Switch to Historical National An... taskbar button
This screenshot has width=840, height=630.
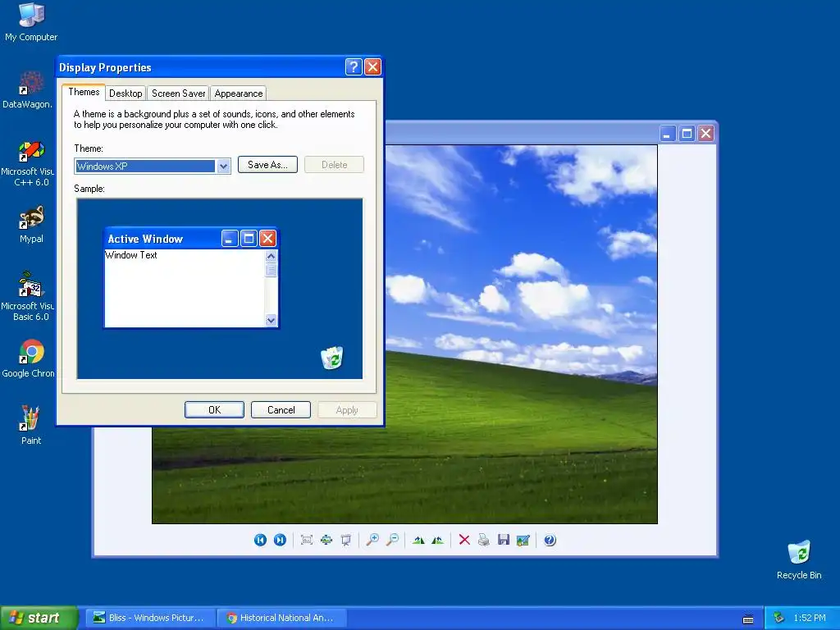pos(282,618)
